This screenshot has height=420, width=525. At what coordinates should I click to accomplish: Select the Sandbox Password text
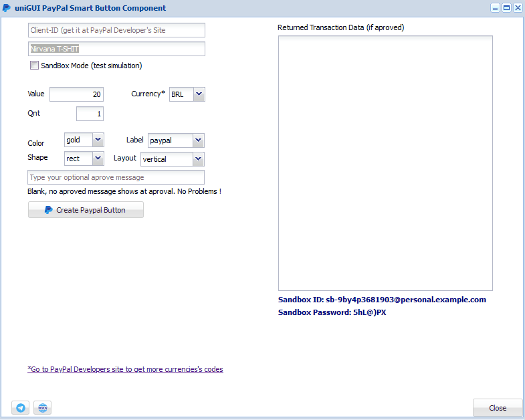332,312
